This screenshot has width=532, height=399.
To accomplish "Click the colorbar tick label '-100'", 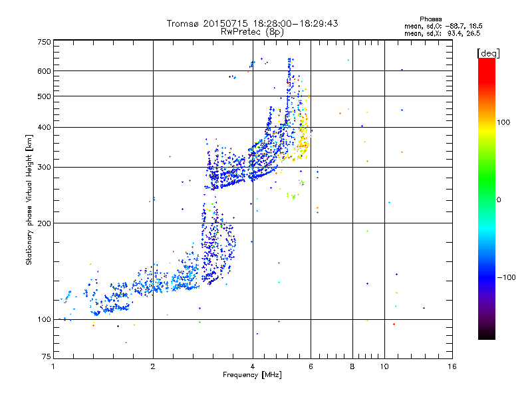I will (506, 277).
